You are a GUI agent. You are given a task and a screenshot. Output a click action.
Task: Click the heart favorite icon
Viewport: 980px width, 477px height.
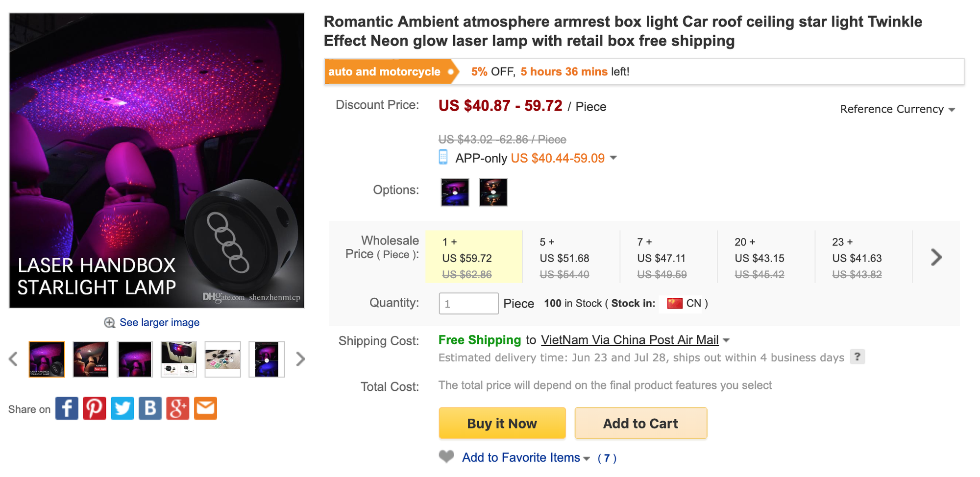click(446, 457)
